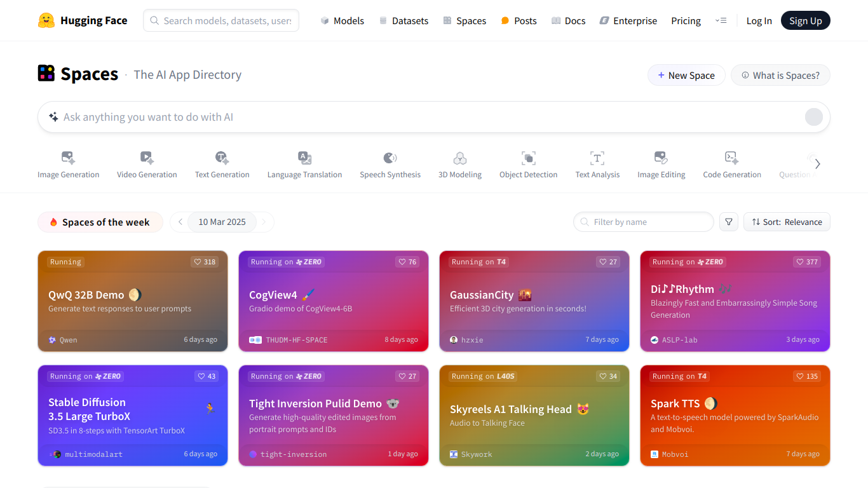Choose the Text Analysis category
The image size is (868, 488).
[597, 165]
